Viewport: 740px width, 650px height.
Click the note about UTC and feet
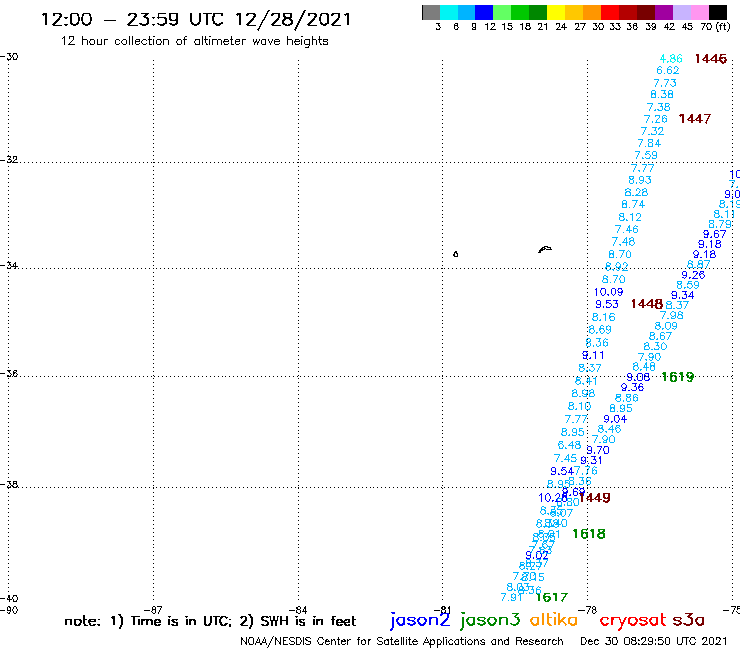pos(210,621)
